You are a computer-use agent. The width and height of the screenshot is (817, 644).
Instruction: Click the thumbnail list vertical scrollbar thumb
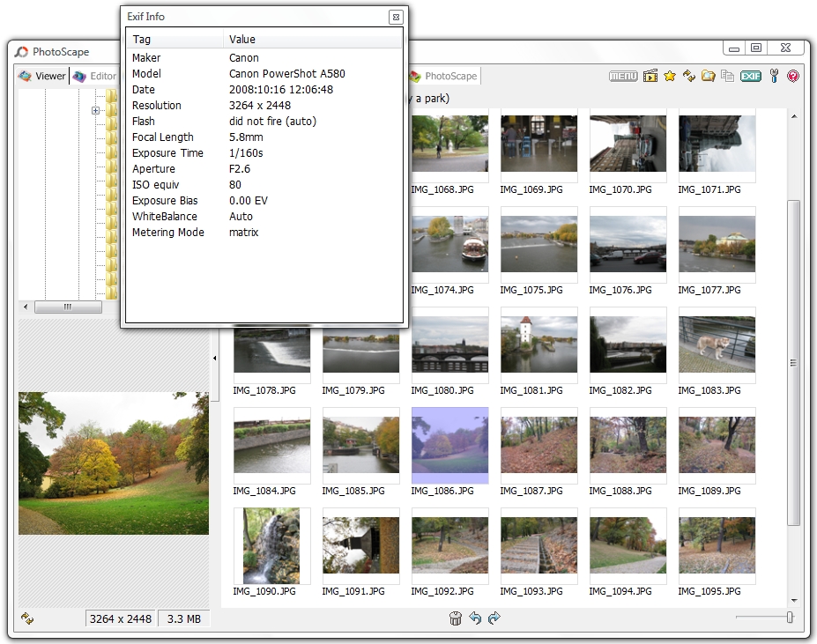[794, 363]
